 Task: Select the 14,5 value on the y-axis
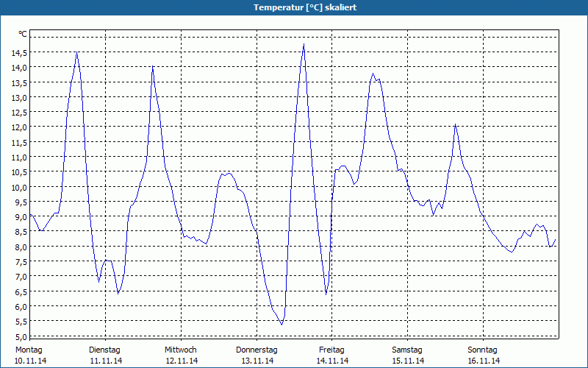[x=20, y=52]
